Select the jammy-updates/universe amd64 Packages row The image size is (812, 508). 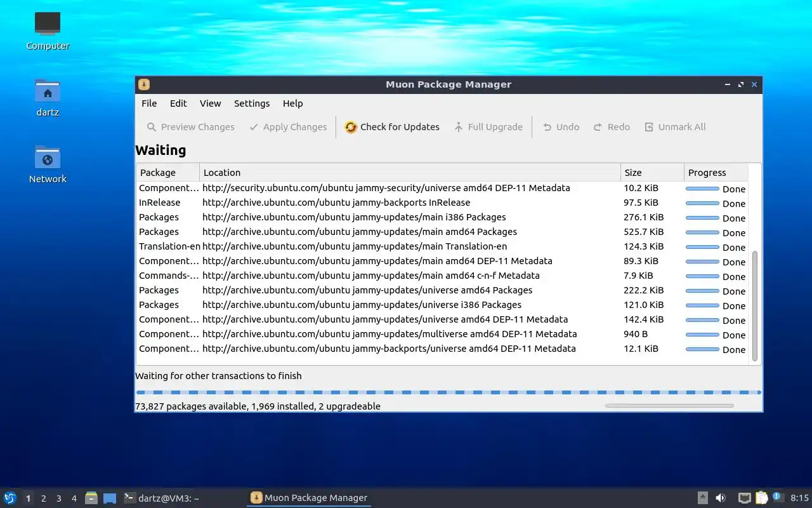coord(442,290)
